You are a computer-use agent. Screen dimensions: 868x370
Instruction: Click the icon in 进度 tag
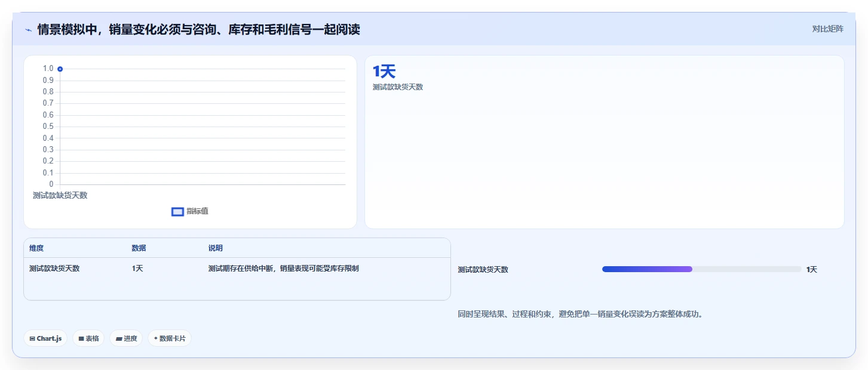click(x=119, y=338)
